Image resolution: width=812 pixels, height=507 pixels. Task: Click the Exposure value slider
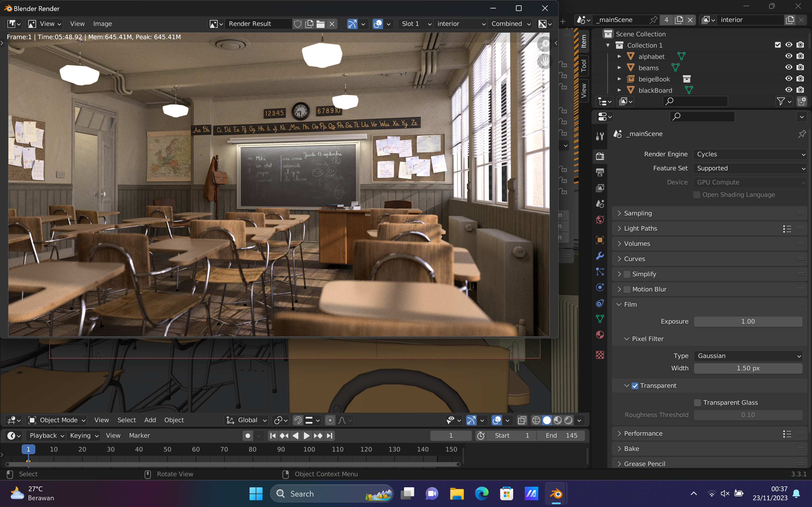pyautogui.click(x=748, y=322)
